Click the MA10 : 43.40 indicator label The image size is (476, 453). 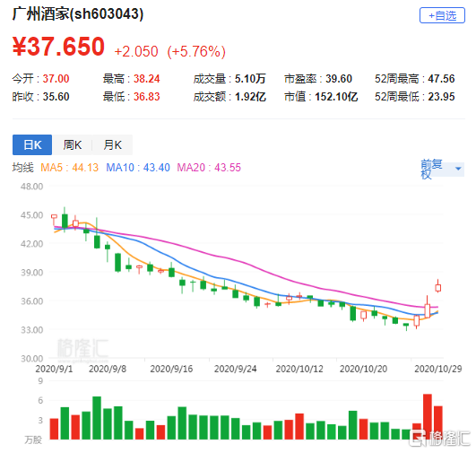point(138,168)
